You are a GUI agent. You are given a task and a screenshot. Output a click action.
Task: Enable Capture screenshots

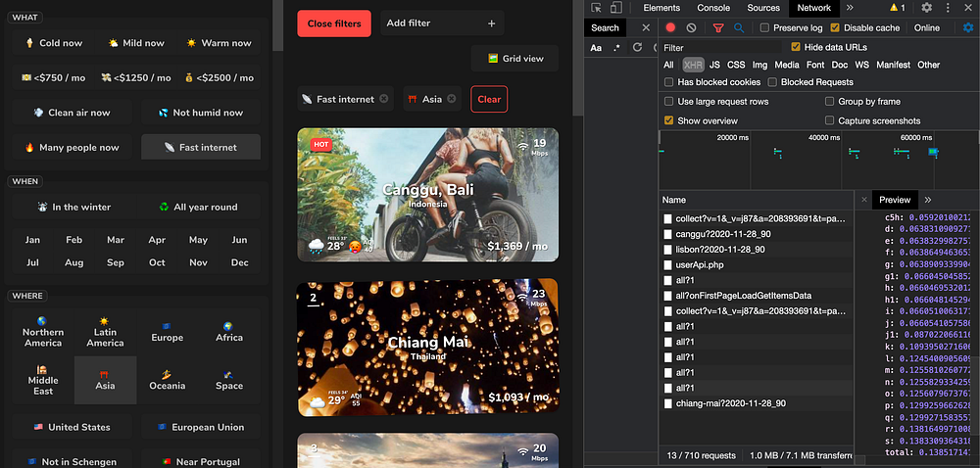(x=830, y=120)
